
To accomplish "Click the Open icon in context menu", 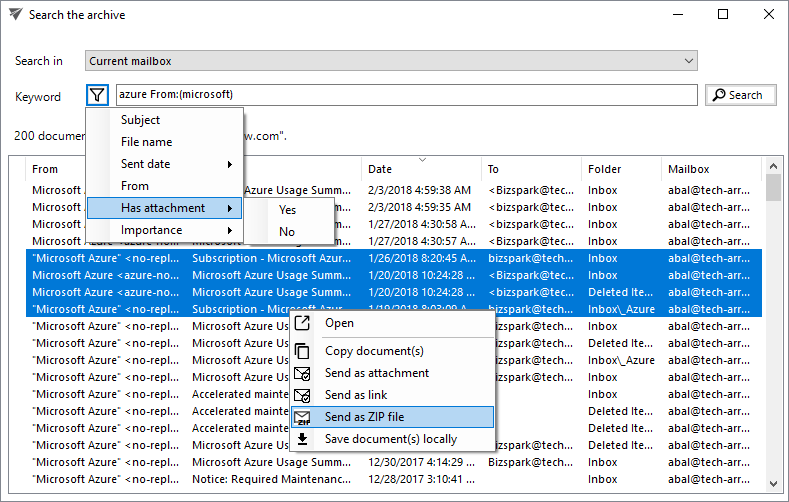I will pyautogui.click(x=303, y=323).
